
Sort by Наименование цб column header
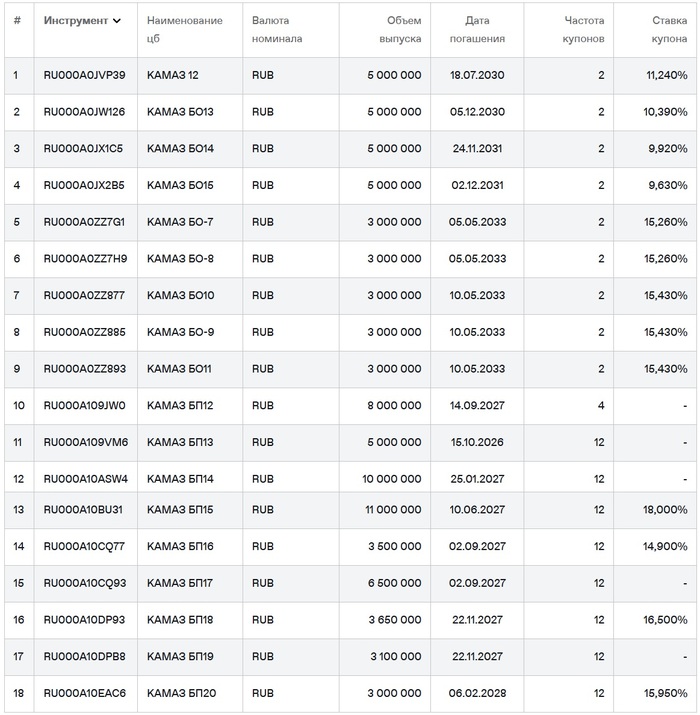coord(184,30)
